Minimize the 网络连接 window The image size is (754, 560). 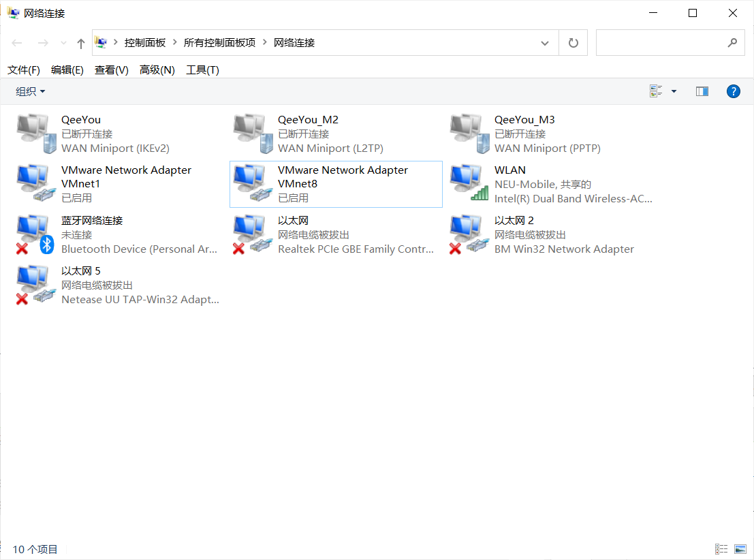653,13
